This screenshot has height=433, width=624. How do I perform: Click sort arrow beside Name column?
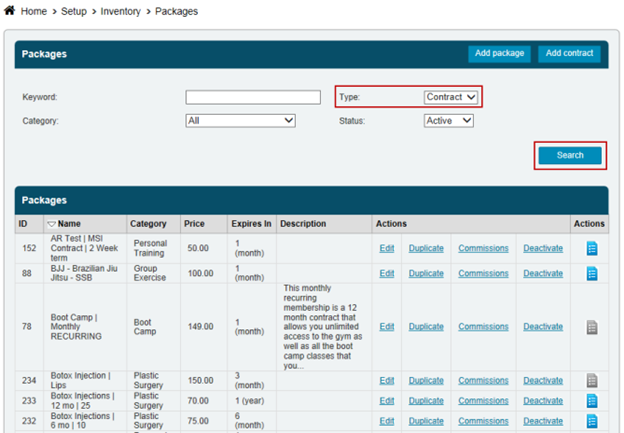(51, 224)
